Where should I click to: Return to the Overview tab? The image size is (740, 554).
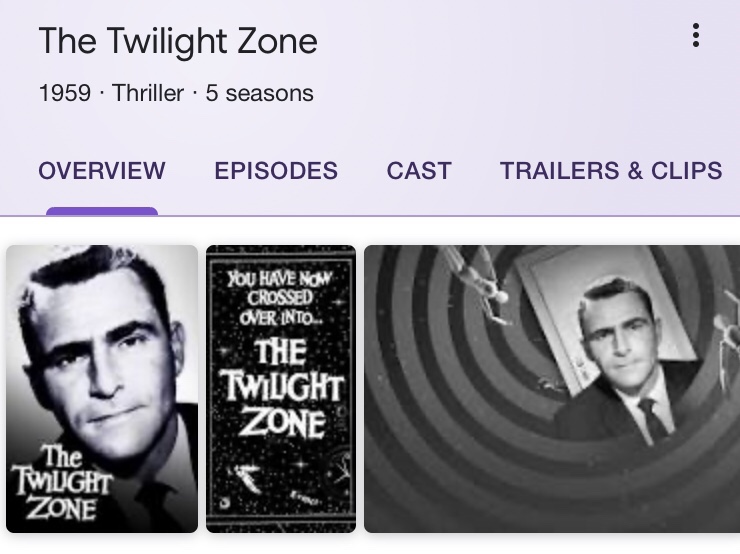102,171
